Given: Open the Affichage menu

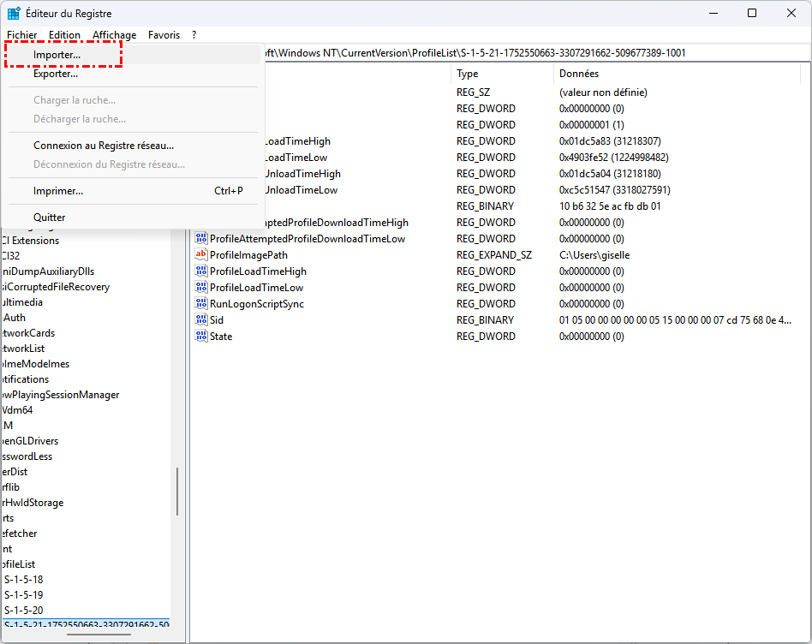Looking at the screenshot, I should coord(115,35).
